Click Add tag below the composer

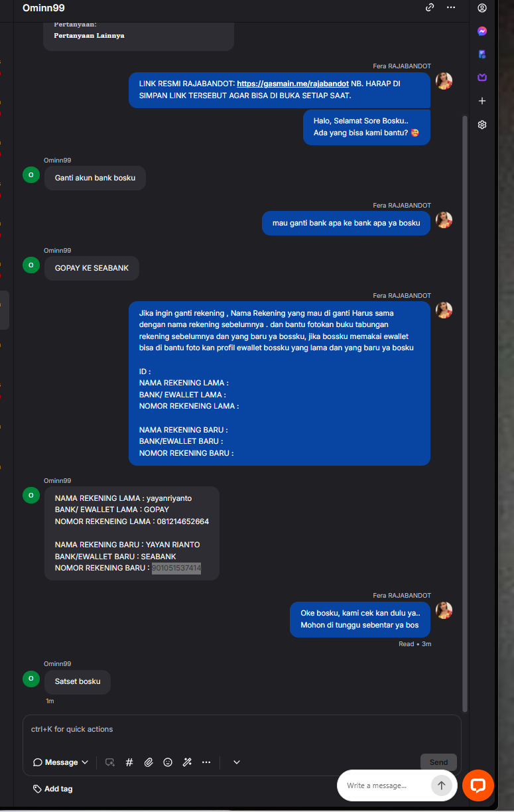point(53,789)
